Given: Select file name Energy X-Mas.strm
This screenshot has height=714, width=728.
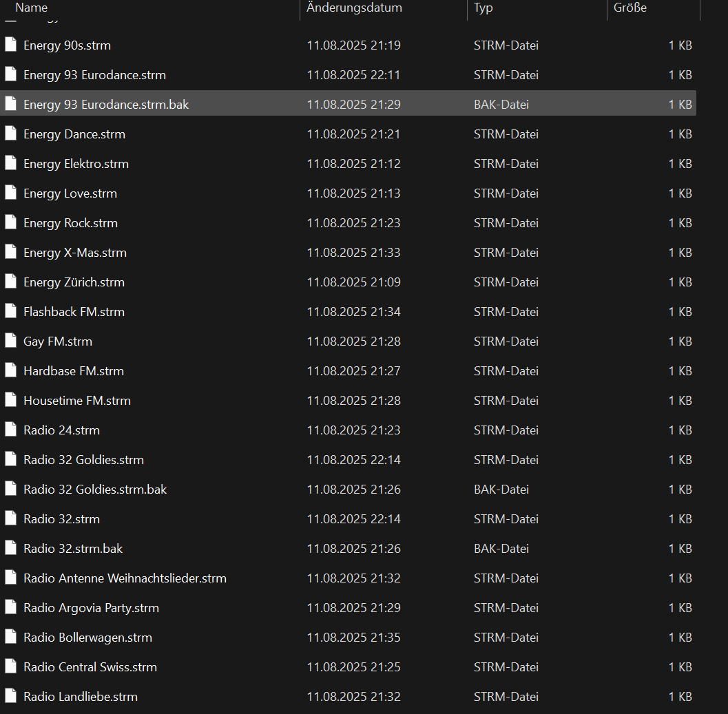Looking at the screenshot, I should 75,253.
